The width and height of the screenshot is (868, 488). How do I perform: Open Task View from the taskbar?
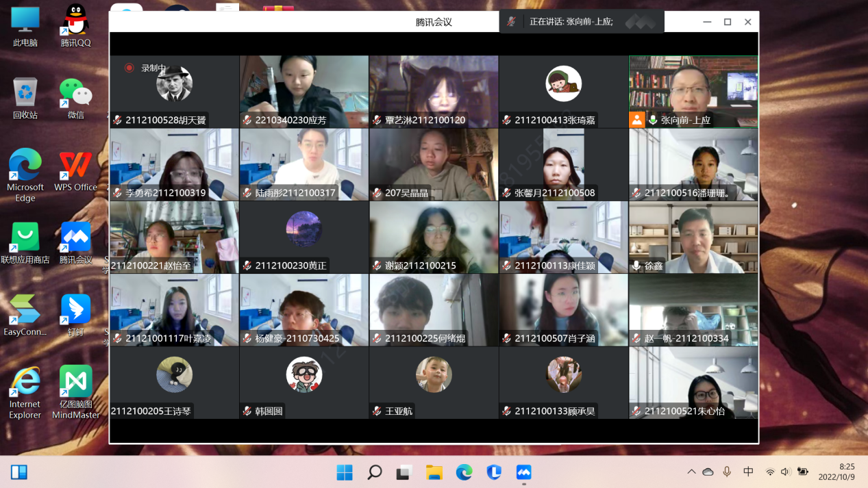404,472
